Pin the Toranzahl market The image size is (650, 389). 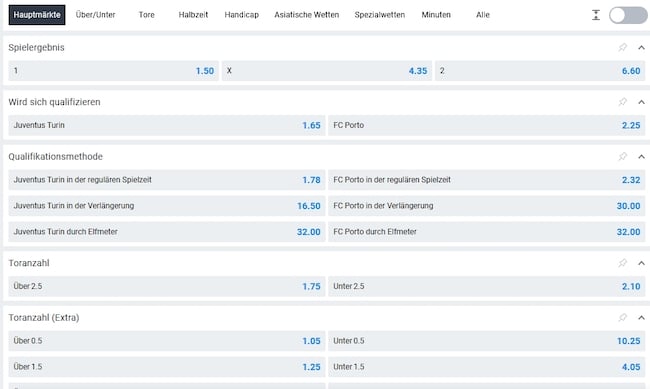point(622,263)
